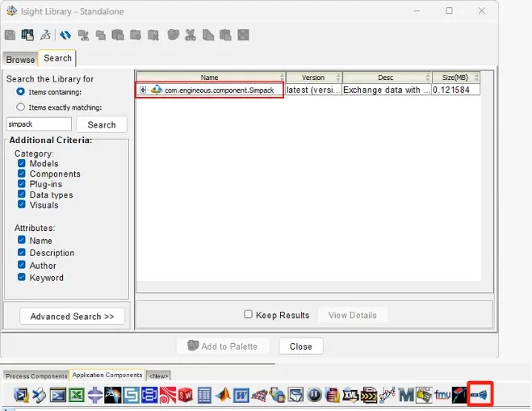The image size is (532, 411).
Task: Uncheck the Description attribute checkbox
Action: [x=21, y=252]
